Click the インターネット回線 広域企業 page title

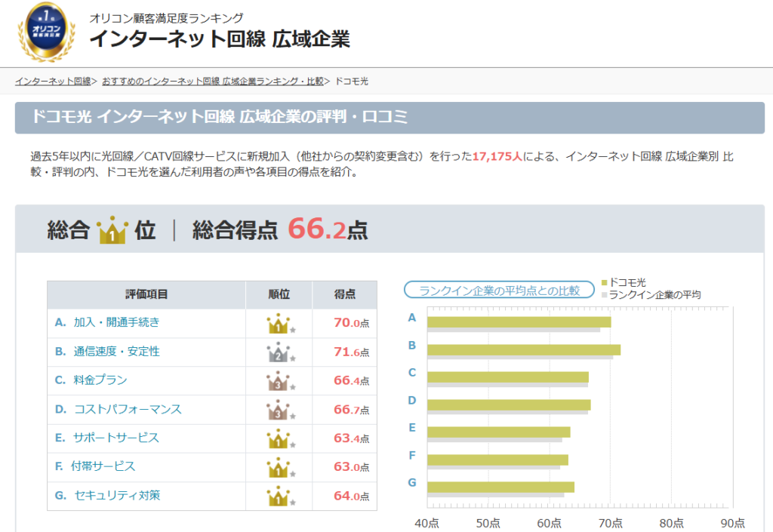point(220,39)
